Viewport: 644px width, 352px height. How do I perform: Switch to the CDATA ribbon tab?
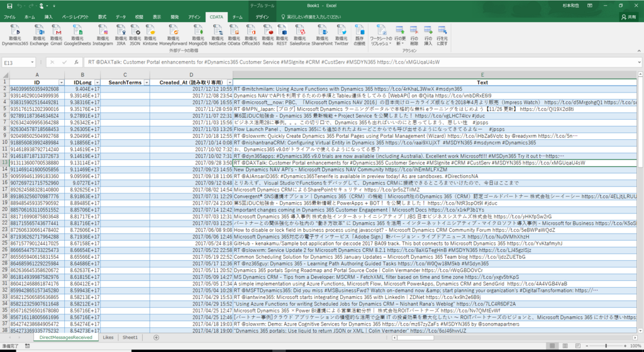pos(216,17)
